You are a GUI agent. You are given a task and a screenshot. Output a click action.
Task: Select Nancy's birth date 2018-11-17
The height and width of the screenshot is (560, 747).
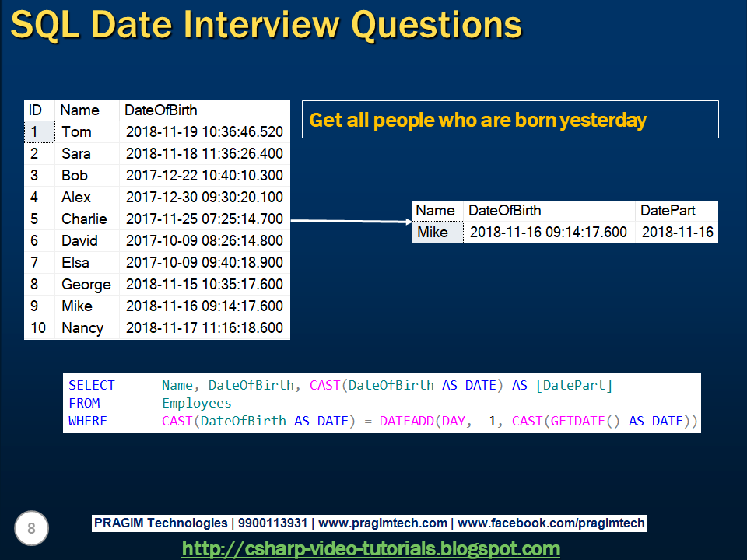tap(205, 327)
